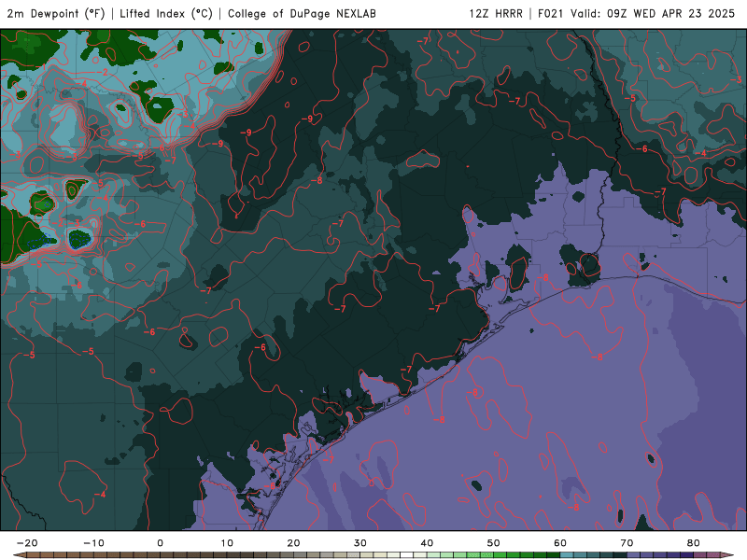
Task: Click the 40 tick label on the colorbar
Action: (x=427, y=543)
